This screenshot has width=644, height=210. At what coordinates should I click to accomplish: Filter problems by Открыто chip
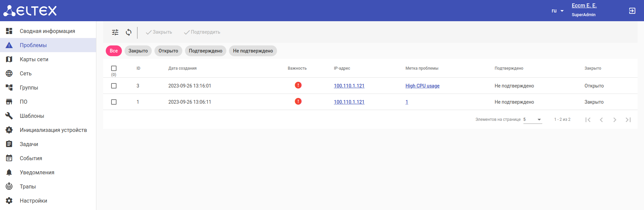click(x=168, y=51)
